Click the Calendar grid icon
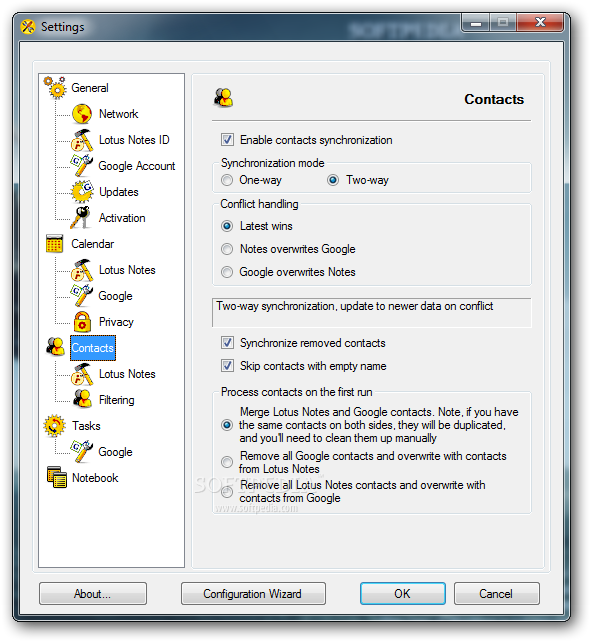The width and height of the screenshot is (591, 642). [54, 244]
